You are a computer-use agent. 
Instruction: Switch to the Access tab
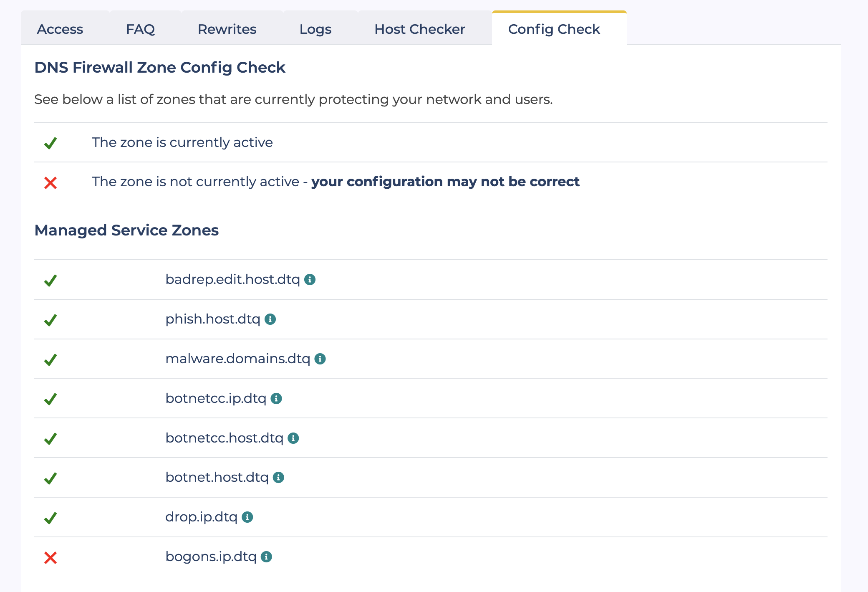coord(60,29)
